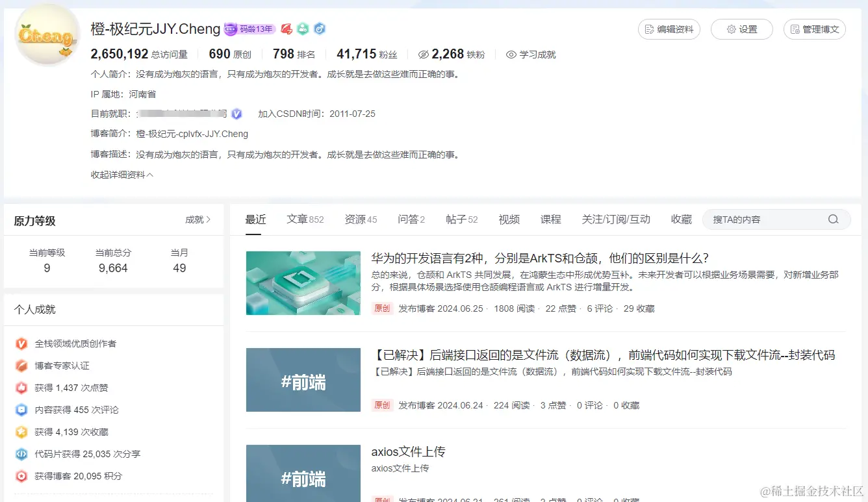Click the 编辑资料 button

point(669,29)
